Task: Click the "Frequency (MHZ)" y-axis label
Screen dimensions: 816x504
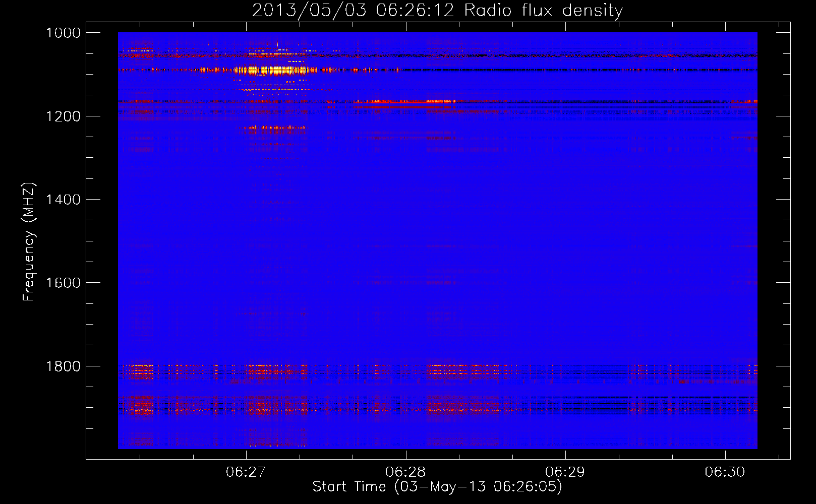Action: [29, 242]
